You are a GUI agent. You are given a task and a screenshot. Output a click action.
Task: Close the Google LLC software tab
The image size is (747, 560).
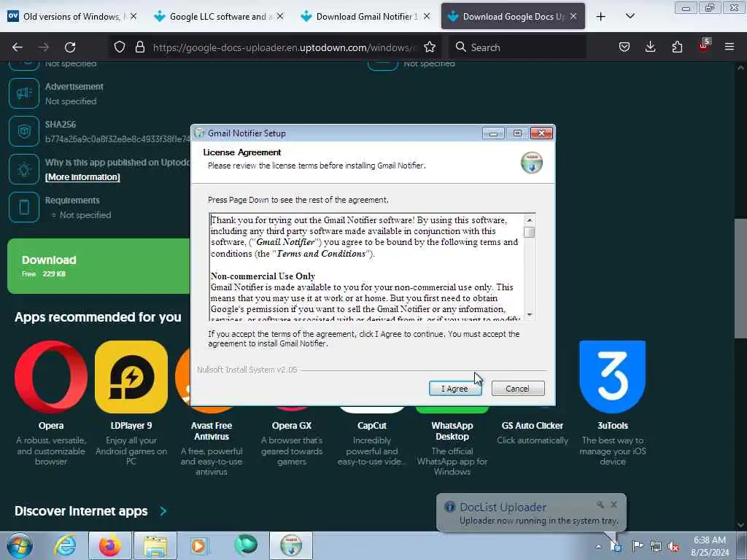(x=280, y=16)
